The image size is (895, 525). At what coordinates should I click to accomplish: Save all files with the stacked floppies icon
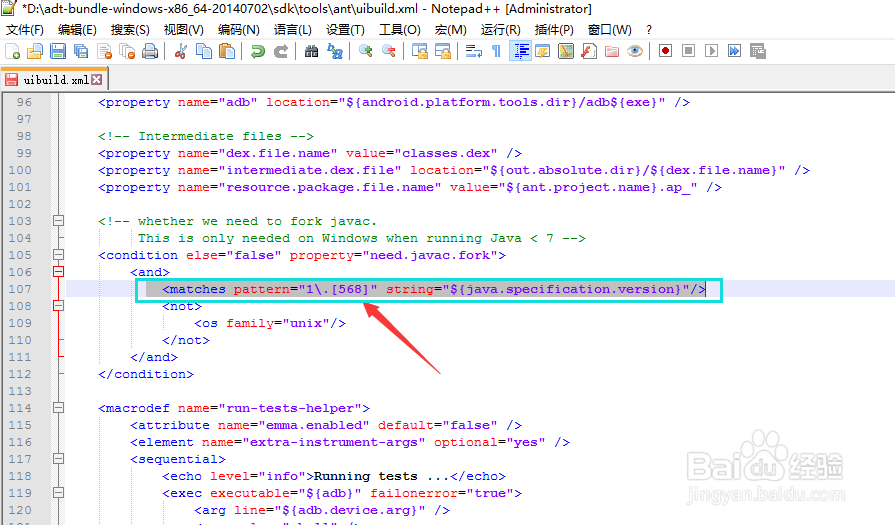tap(81, 51)
